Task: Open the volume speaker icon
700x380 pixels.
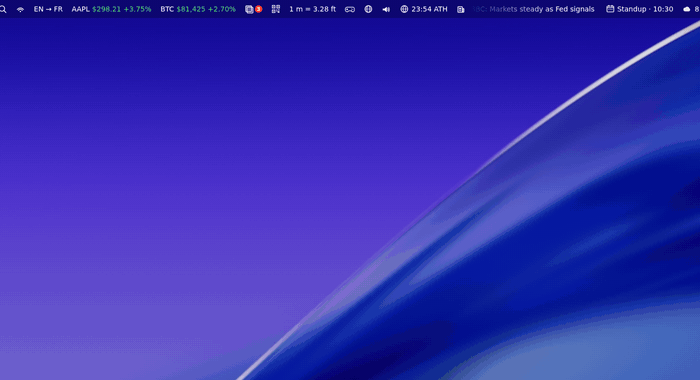Action: coord(386,9)
